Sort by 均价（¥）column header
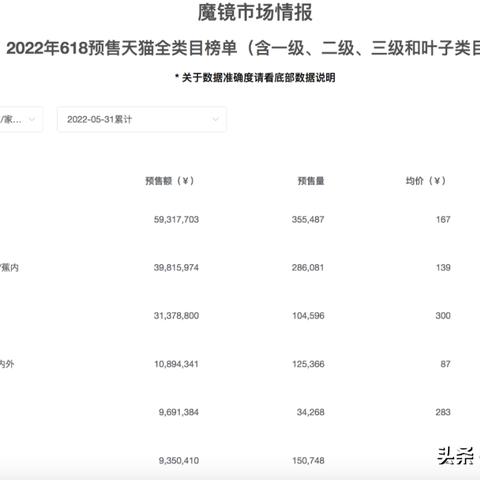 [x=426, y=181]
